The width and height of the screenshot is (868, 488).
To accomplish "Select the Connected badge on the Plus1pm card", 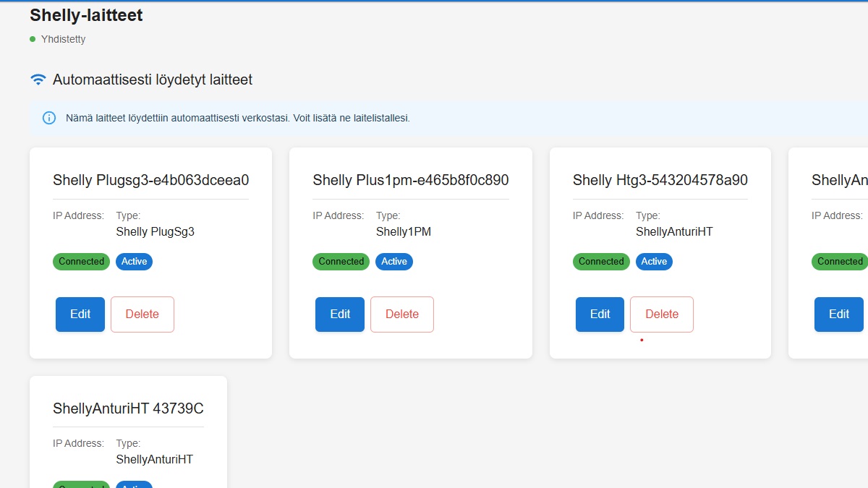I will [341, 262].
